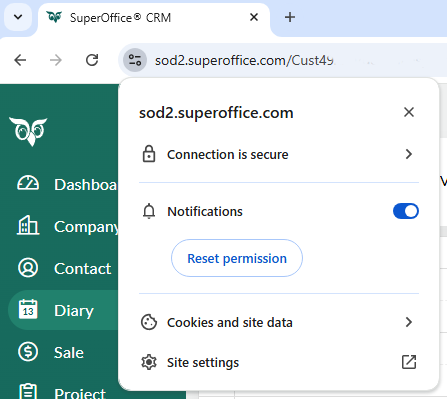This screenshot has width=447, height=399.
Task: Click the Site settings external link icon
Action: pos(409,362)
